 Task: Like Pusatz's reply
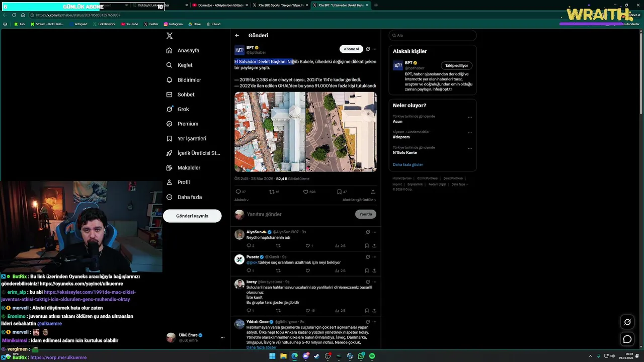click(x=308, y=270)
